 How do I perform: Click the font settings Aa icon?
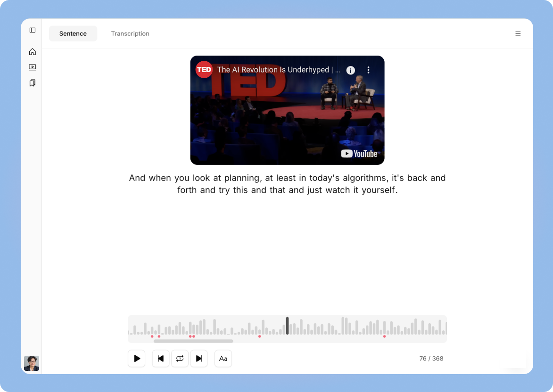click(223, 359)
